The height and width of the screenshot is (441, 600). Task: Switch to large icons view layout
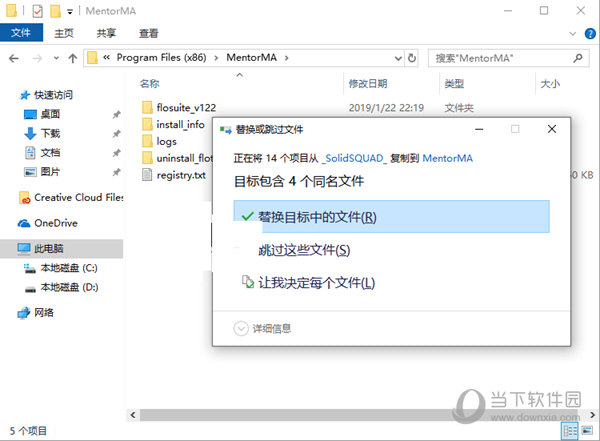(x=587, y=431)
